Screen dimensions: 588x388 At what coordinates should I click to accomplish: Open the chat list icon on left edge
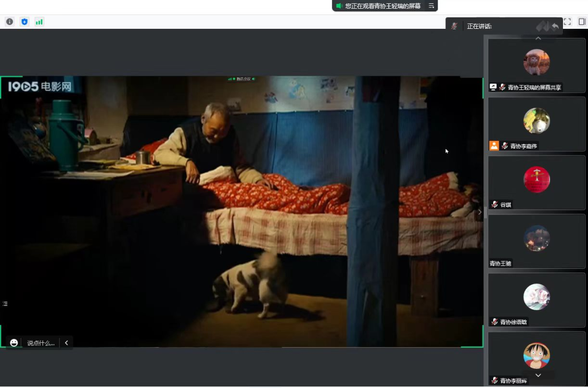(x=5, y=304)
